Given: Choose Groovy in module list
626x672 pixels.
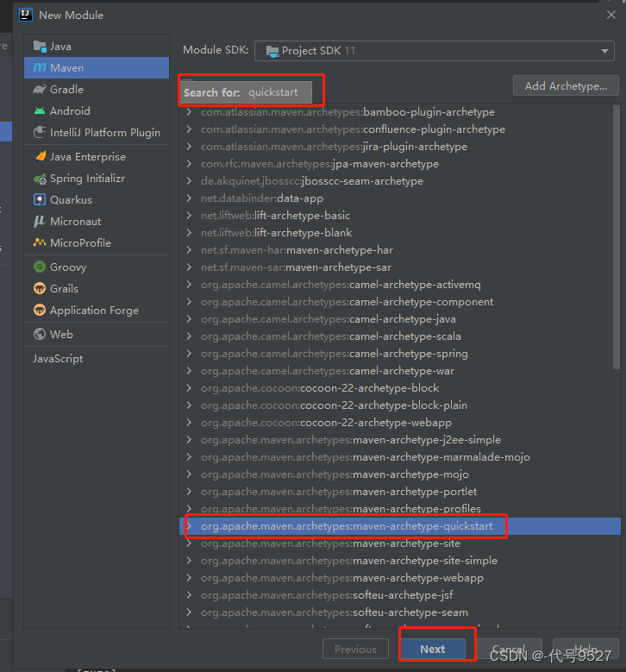Looking at the screenshot, I should tap(97, 267).
